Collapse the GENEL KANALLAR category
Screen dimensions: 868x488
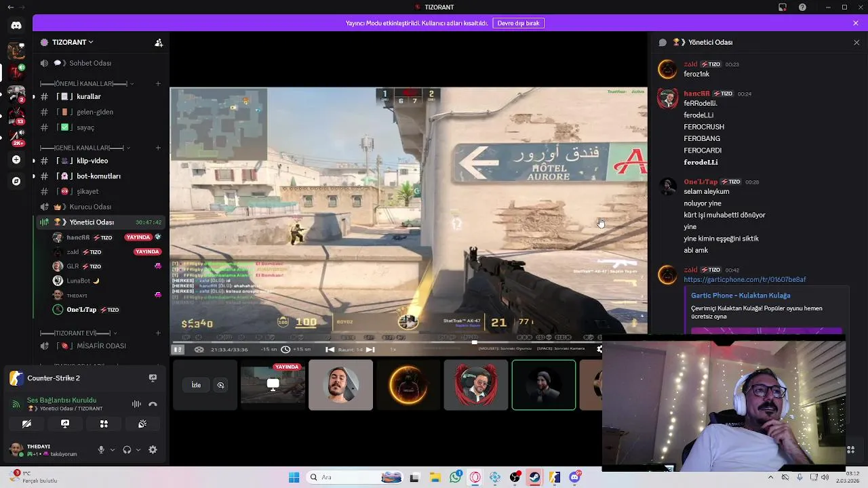click(85, 148)
